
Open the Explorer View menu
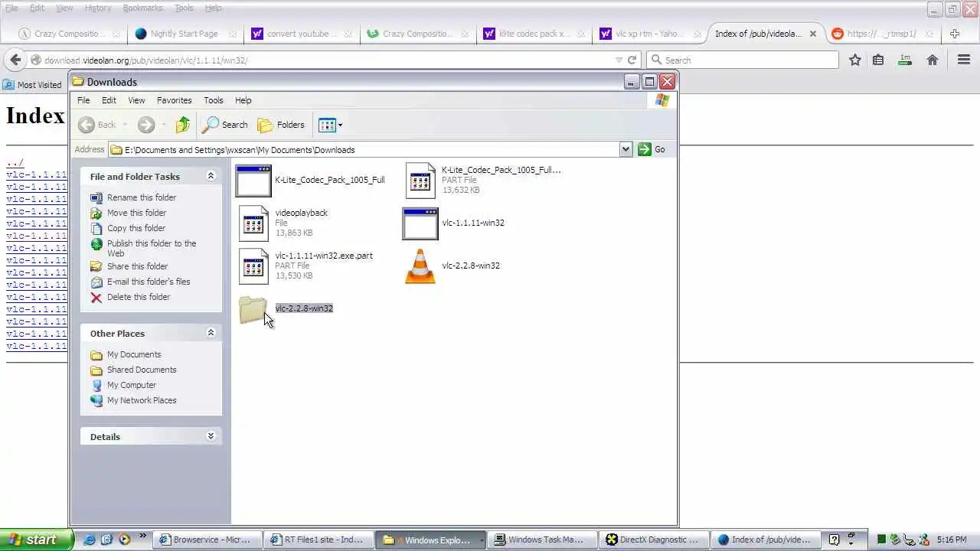136,100
